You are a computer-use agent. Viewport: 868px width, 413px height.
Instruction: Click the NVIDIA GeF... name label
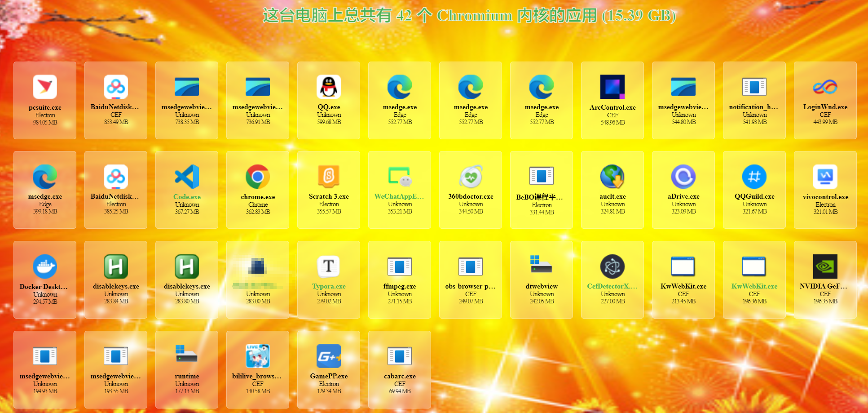pyautogui.click(x=824, y=286)
